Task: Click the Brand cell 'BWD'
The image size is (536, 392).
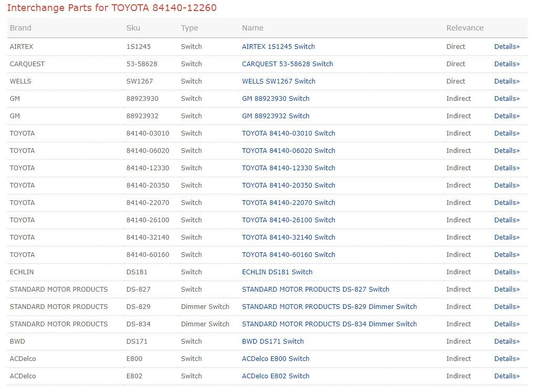Action: [17, 342]
